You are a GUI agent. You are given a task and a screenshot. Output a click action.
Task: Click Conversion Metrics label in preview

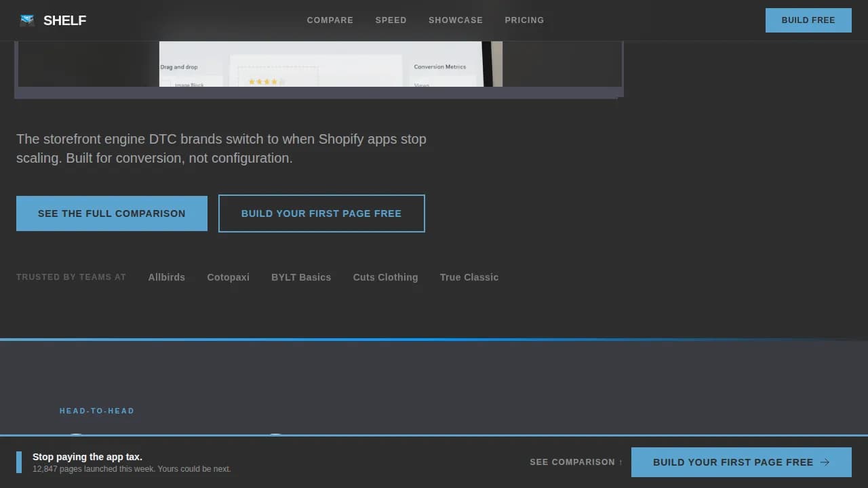pyautogui.click(x=440, y=66)
